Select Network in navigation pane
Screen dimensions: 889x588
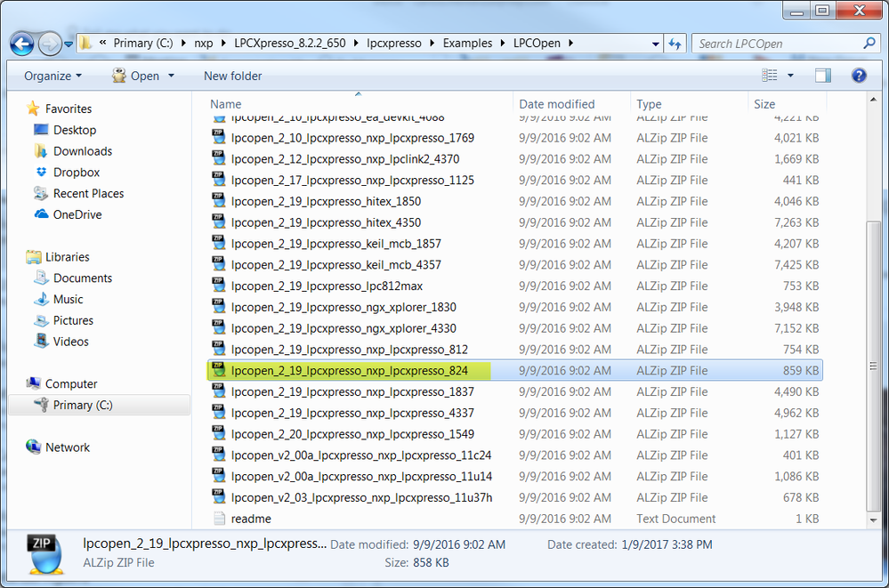(x=68, y=447)
